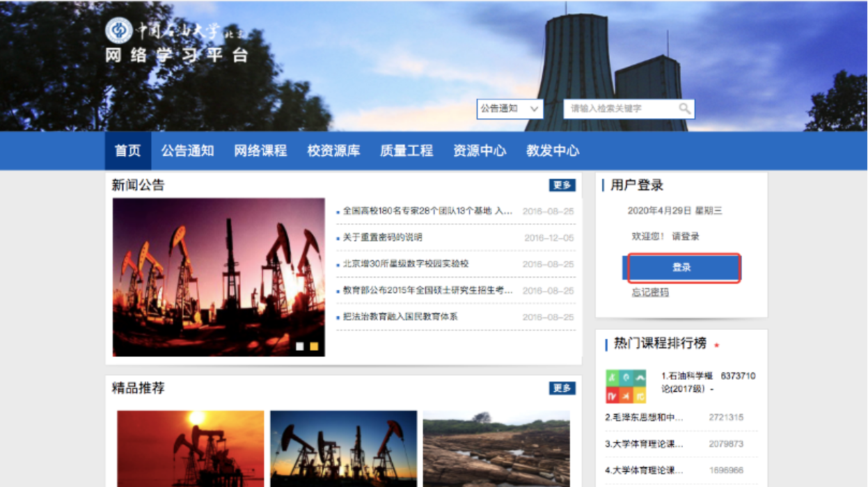Open the 质量工程 menu item
This screenshot has height=487, width=868.
tap(407, 151)
